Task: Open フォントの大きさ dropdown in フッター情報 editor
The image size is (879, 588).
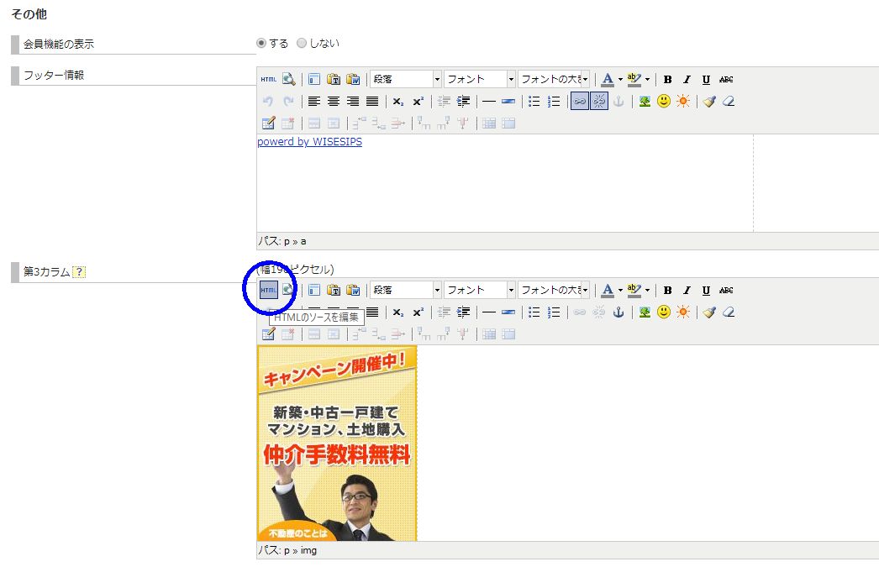Action: tap(553, 80)
